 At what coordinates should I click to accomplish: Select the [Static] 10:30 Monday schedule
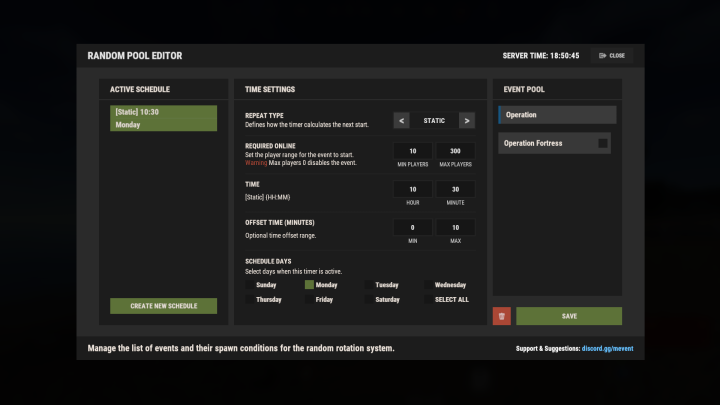[163, 118]
